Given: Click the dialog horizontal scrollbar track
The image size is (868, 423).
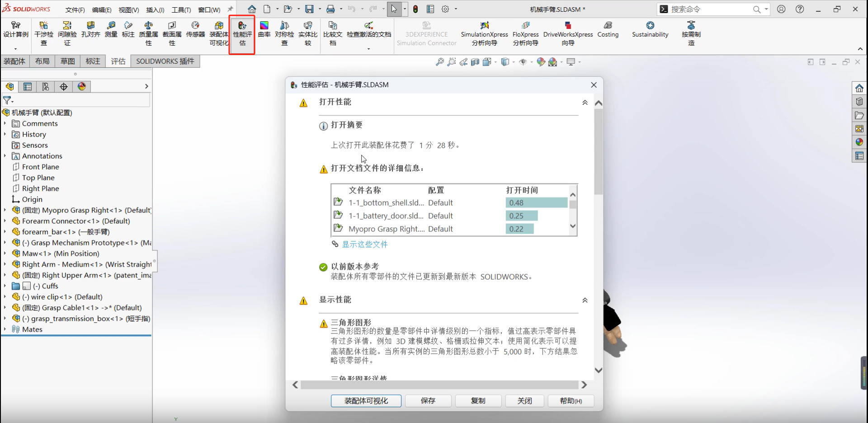Looking at the screenshot, I should click(439, 385).
